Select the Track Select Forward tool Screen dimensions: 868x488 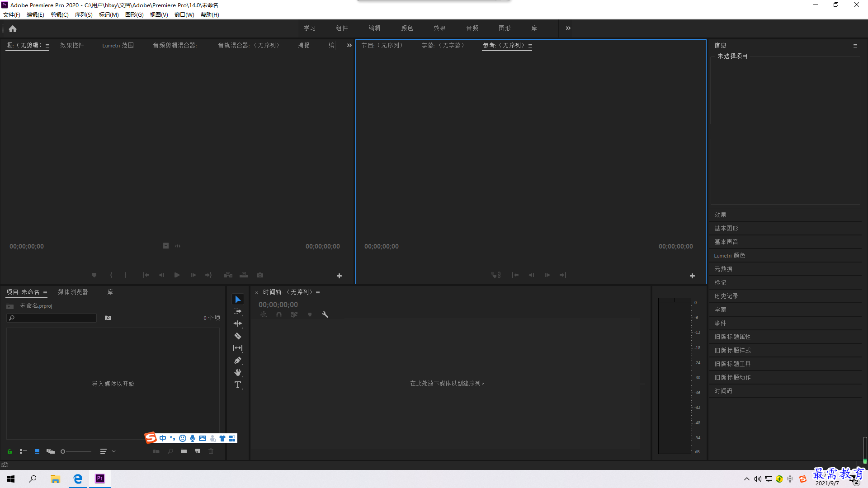pos(238,312)
